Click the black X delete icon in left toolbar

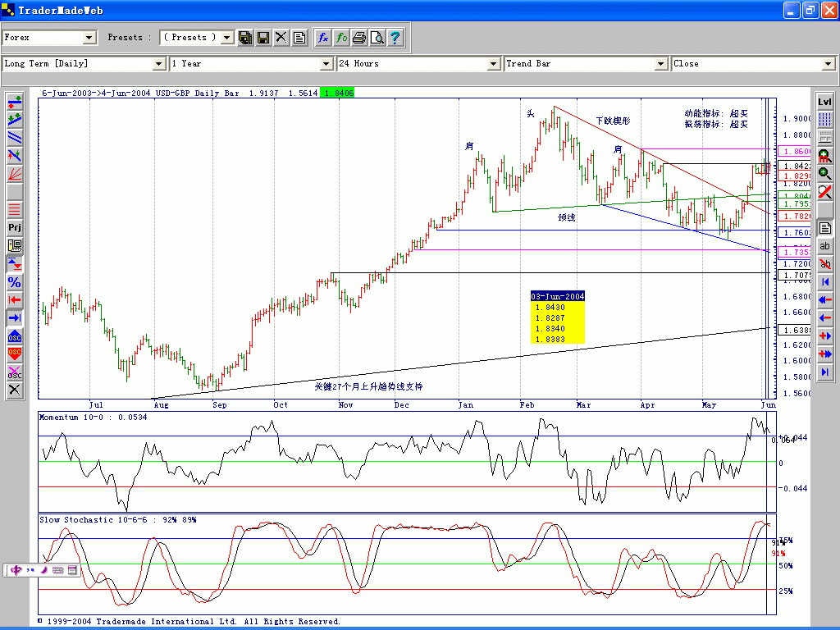point(15,390)
